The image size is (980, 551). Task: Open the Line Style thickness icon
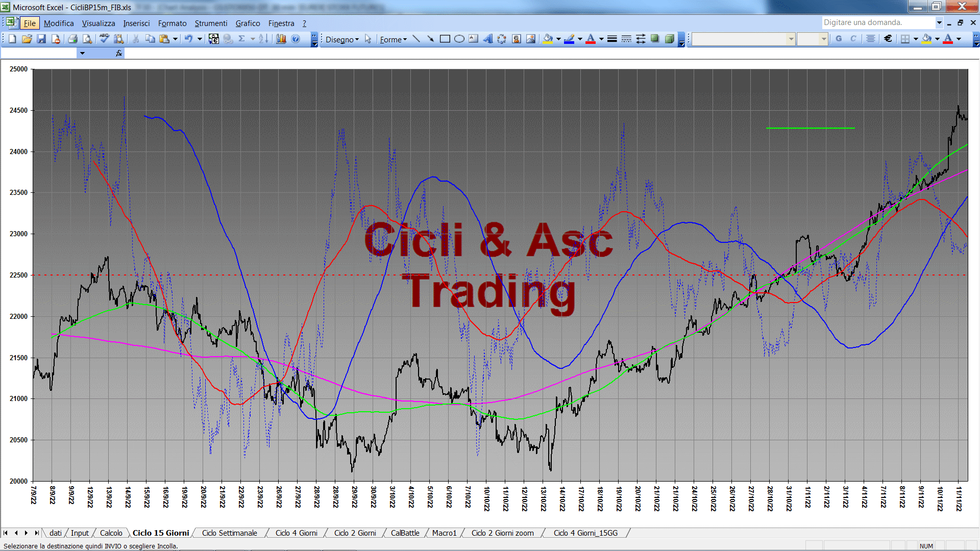[612, 39]
